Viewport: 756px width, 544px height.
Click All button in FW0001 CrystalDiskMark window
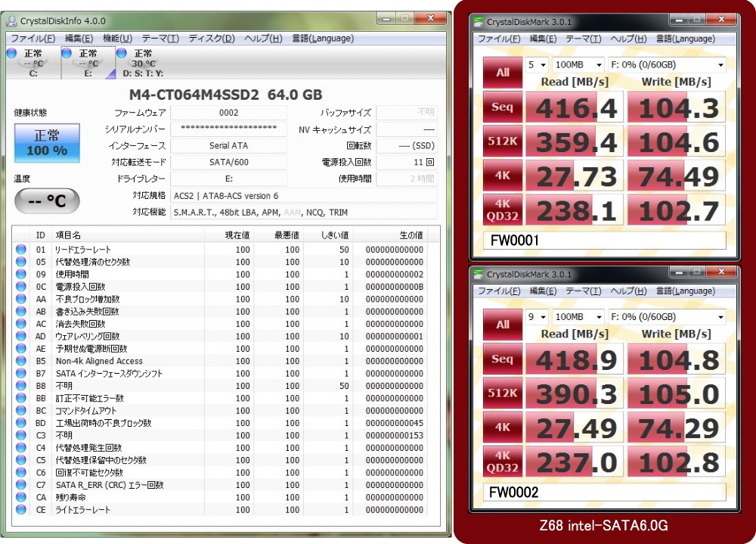(x=503, y=73)
